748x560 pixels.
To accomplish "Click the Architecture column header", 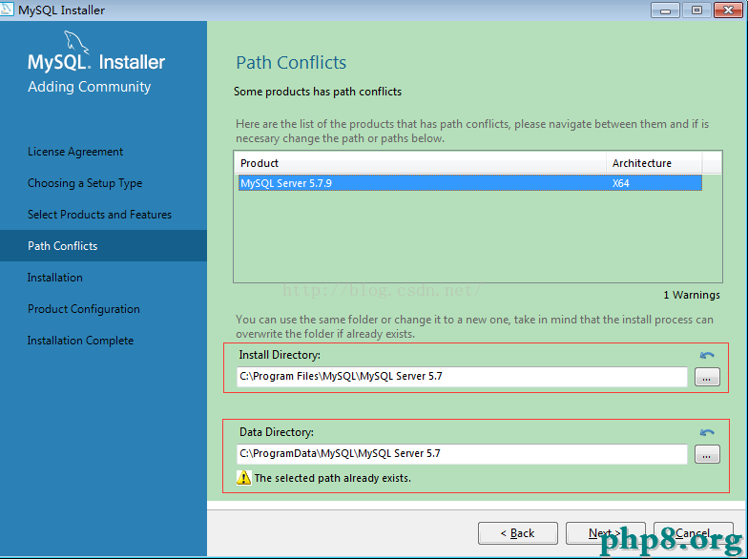I will coord(654,163).
